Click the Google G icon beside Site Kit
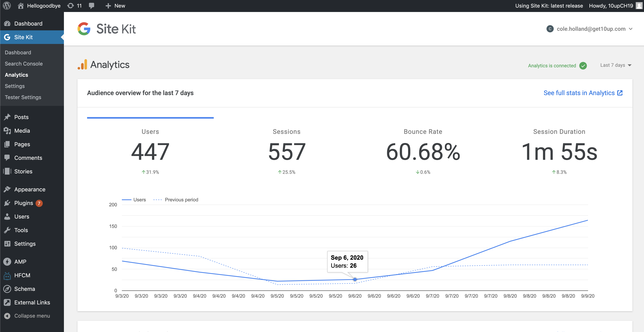The image size is (644, 332). [7, 37]
